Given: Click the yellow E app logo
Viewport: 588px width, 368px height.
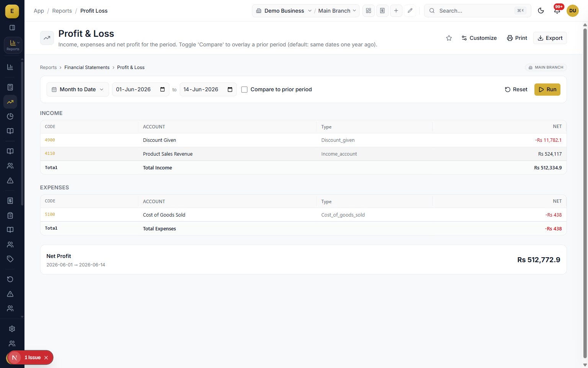Looking at the screenshot, I should point(12,11).
